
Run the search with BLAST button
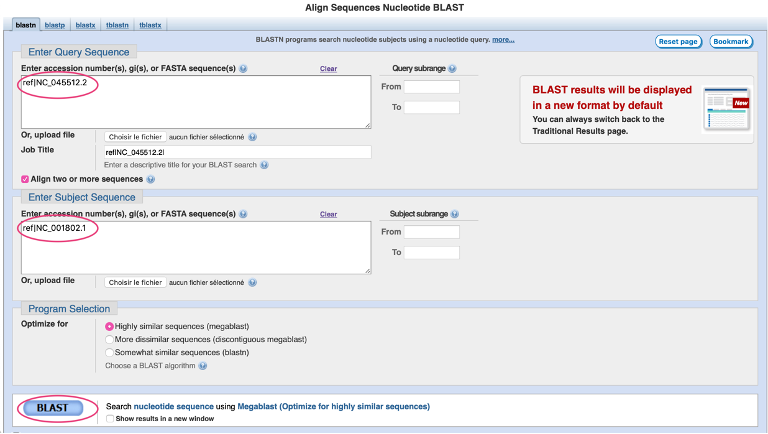[x=52, y=408]
